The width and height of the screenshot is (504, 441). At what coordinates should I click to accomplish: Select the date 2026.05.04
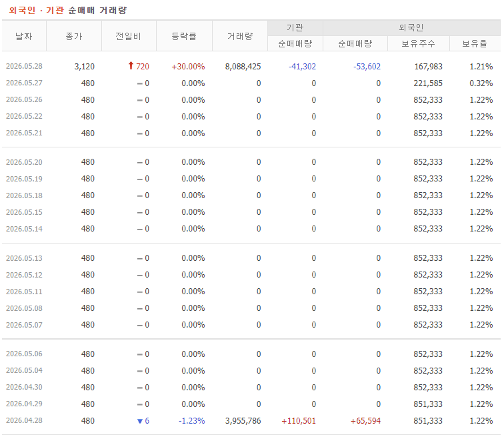coord(24,370)
